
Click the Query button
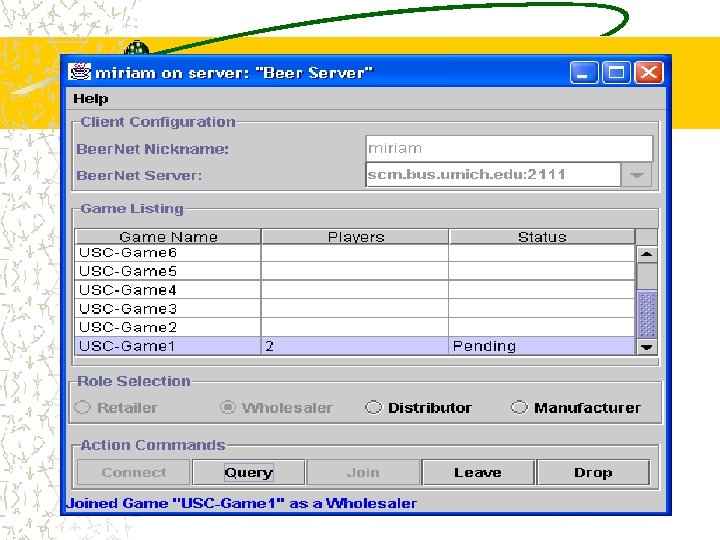(248, 472)
